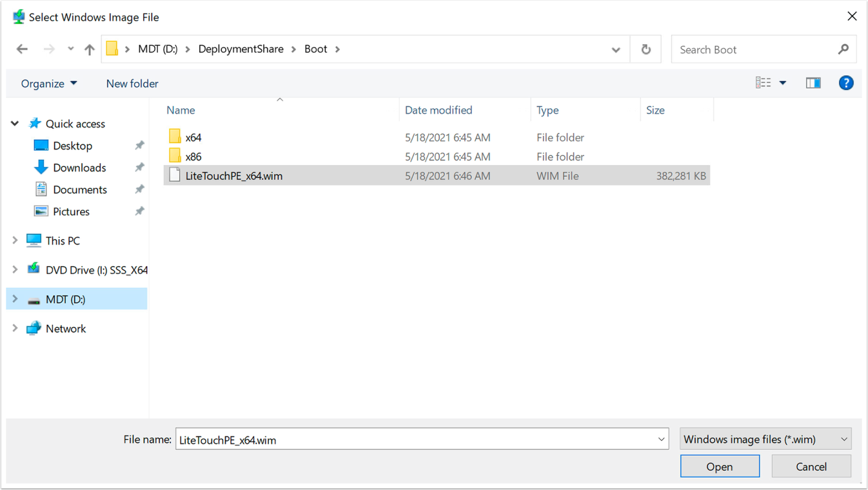Toggle the preview pane
The image size is (868, 490).
tap(813, 83)
